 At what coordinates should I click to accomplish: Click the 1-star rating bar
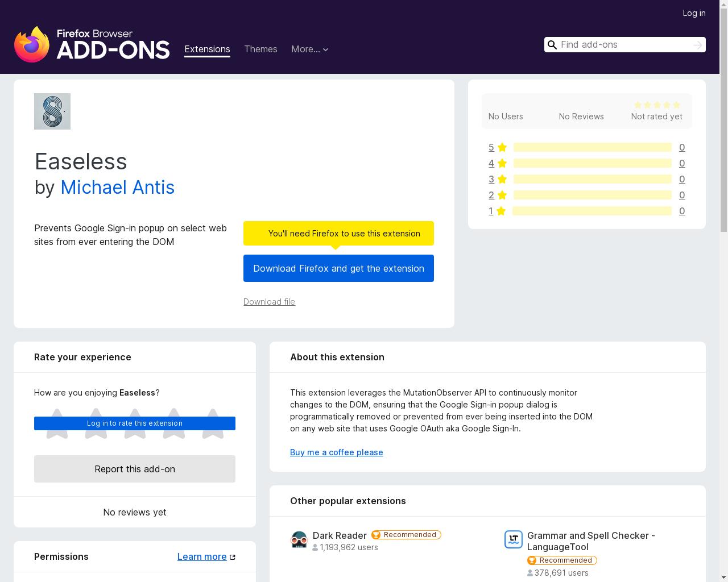pos(591,211)
